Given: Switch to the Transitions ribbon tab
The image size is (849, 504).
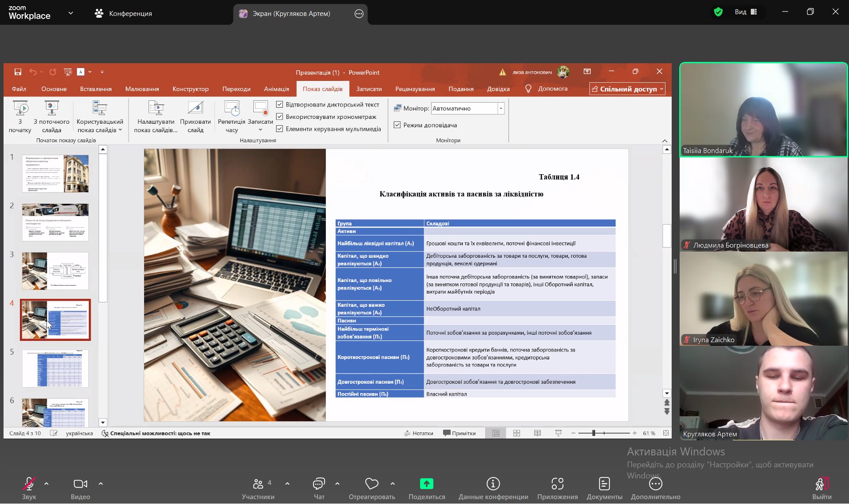Looking at the screenshot, I should [236, 89].
